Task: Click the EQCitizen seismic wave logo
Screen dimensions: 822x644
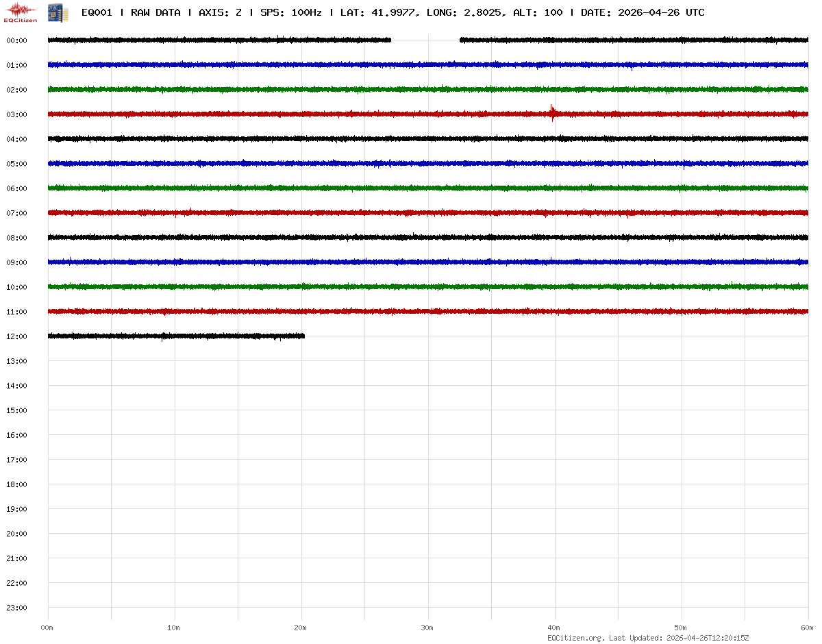Action: click(x=21, y=12)
